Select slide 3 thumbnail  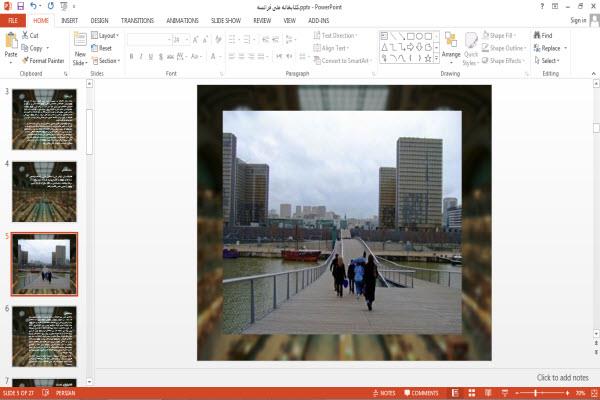pyautogui.click(x=44, y=119)
